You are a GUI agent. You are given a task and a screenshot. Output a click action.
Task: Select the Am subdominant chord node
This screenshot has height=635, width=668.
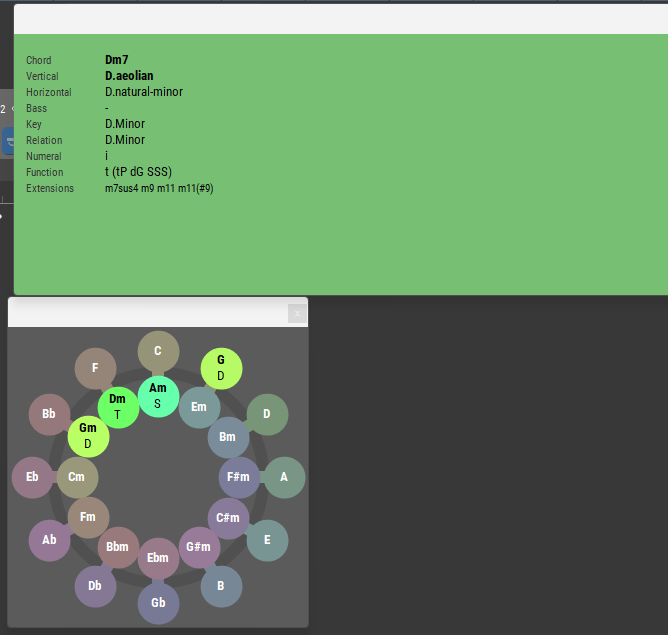coord(158,396)
